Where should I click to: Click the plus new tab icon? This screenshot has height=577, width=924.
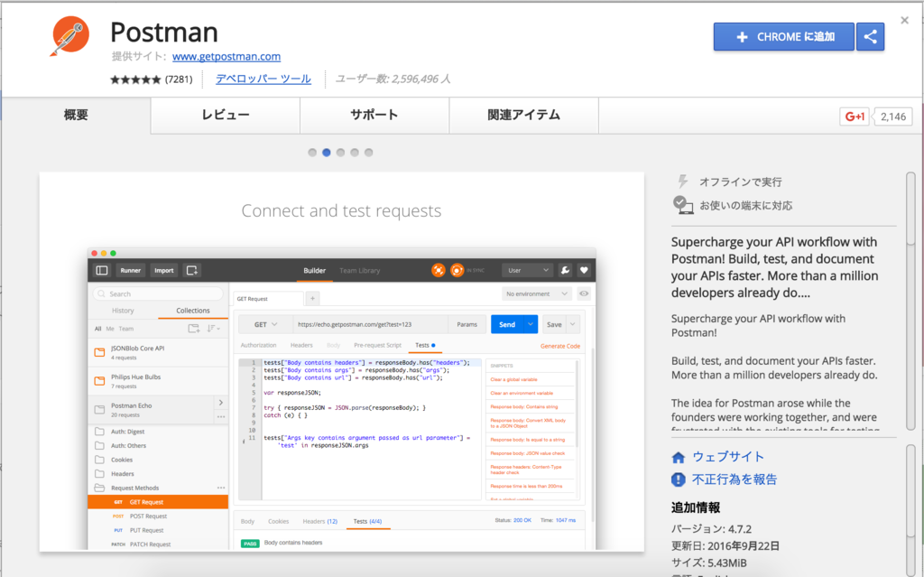(312, 299)
